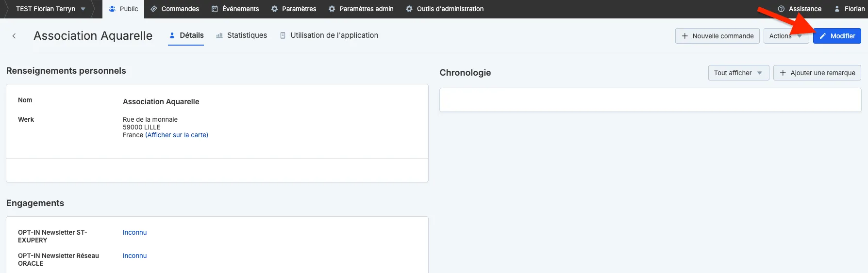Click the Nom field label

pyautogui.click(x=25, y=100)
